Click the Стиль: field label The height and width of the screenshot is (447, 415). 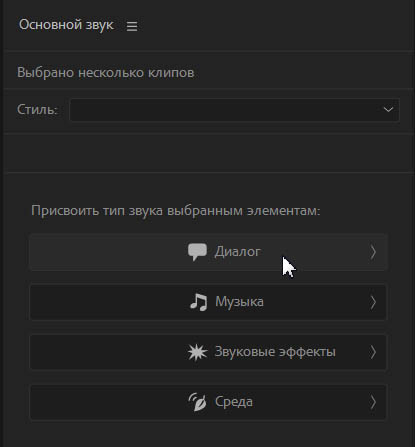[38, 109]
